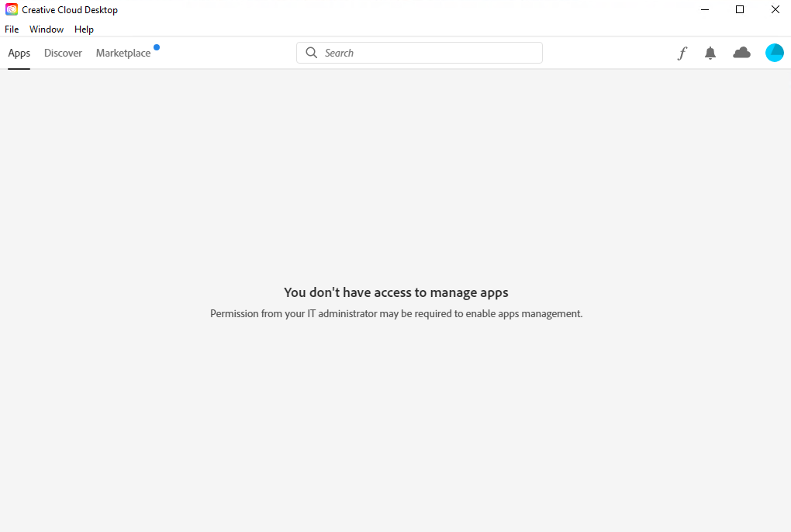Select the Marketplace tab

(x=123, y=54)
